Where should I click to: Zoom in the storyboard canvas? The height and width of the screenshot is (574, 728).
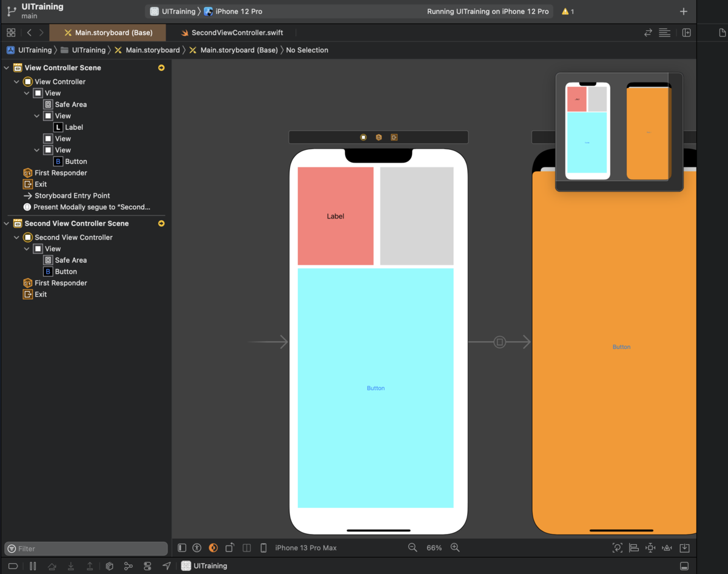[x=455, y=548]
